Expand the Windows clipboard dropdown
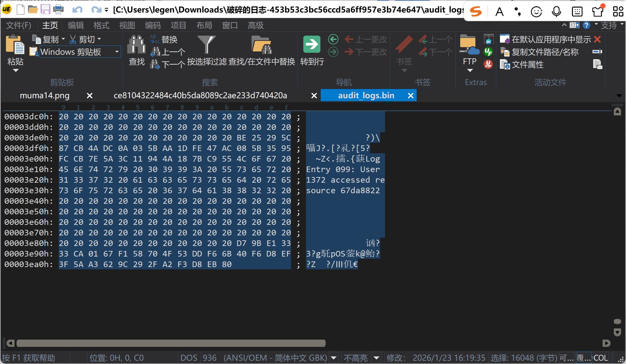This screenshot has height=364, width=626. (117, 52)
